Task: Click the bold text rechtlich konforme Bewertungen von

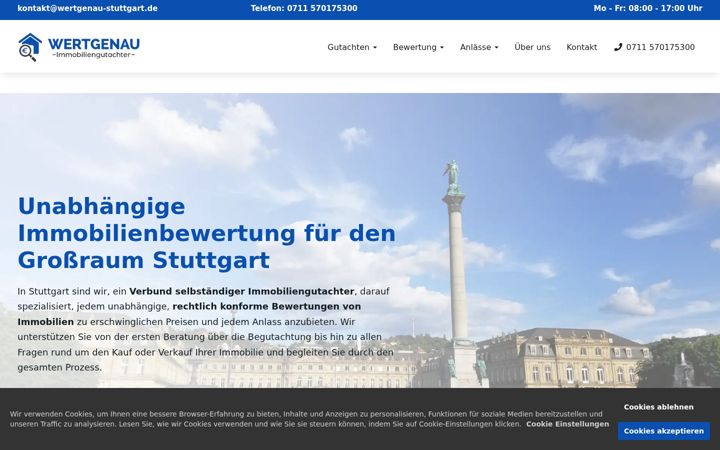Action: pyautogui.click(x=267, y=306)
